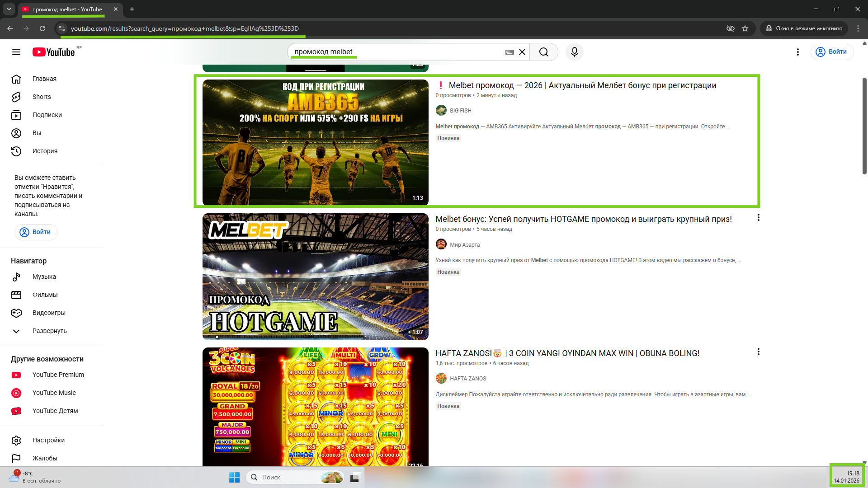Click the HOTGAME video description snippet

click(588, 260)
